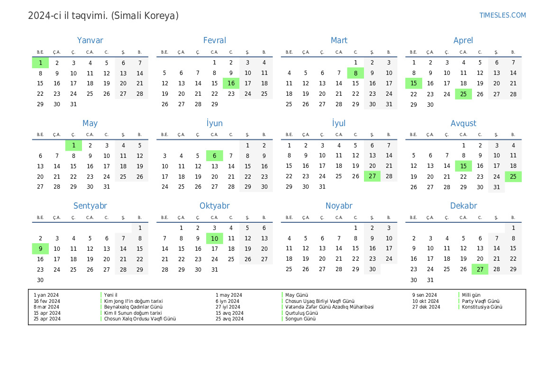Click the '1 may 2024' date
The width and height of the screenshot is (554, 392).
point(229,295)
